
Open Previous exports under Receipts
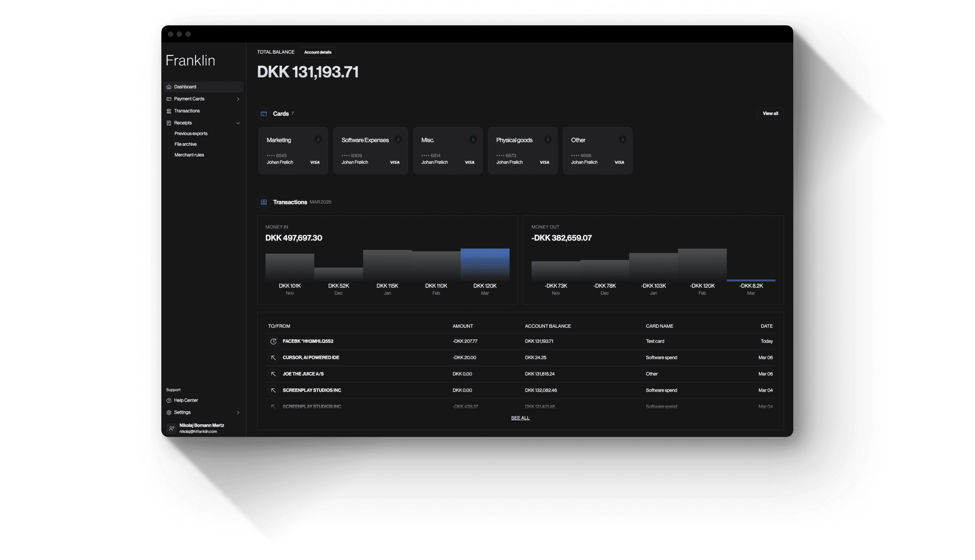191,133
